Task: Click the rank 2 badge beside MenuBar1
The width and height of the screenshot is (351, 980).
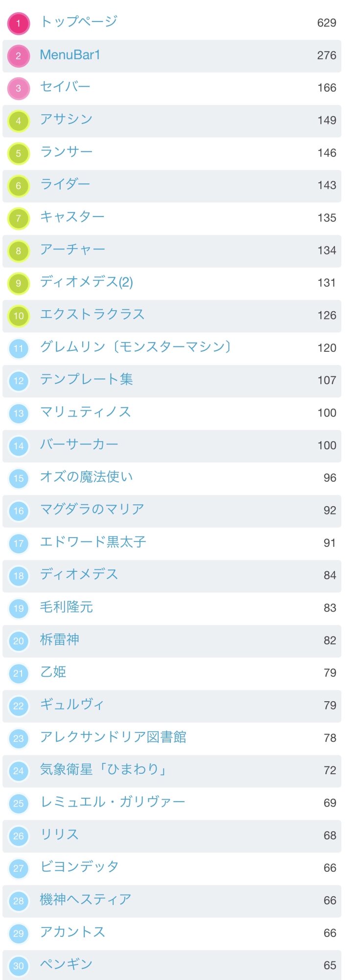Action: (19, 56)
